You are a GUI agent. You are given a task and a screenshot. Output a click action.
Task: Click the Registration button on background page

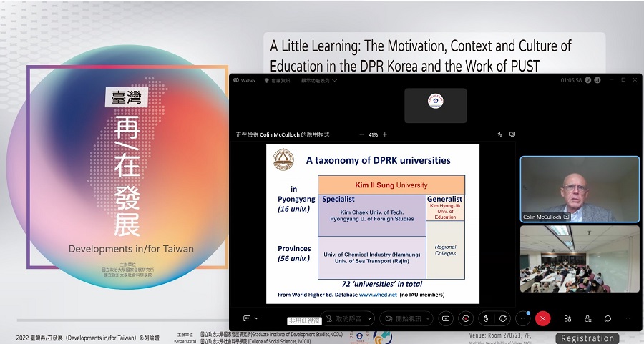(587, 338)
